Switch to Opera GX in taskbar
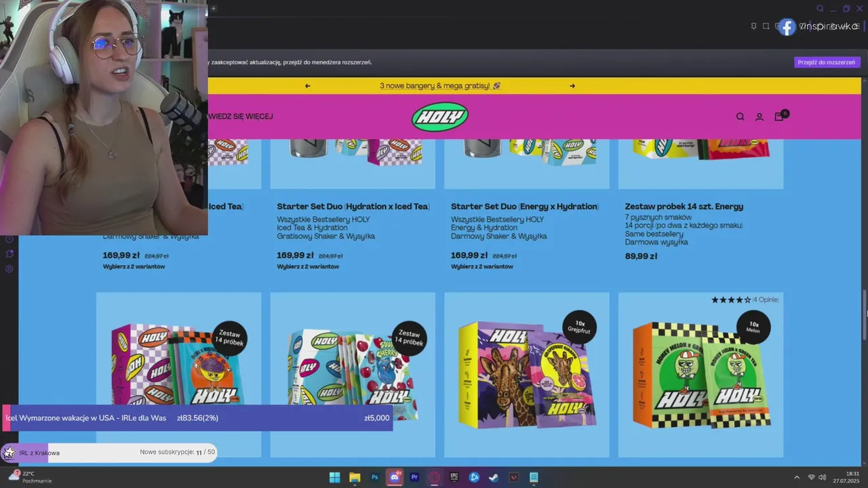 (434, 477)
